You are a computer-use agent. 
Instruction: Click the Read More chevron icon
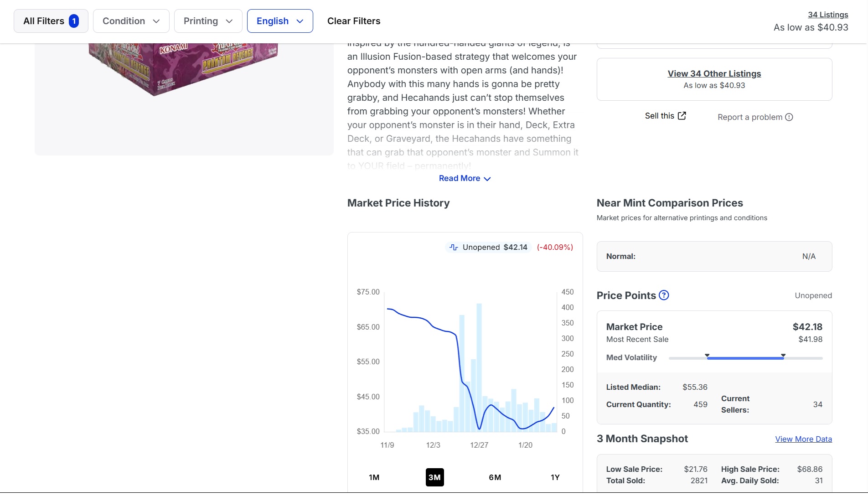487,179
